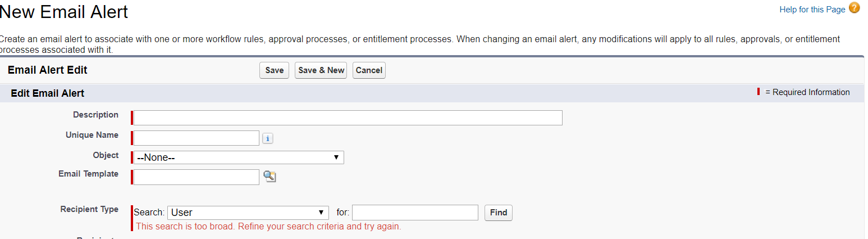Click the Email Template field label
The height and width of the screenshot is (239, 868).
88,174
